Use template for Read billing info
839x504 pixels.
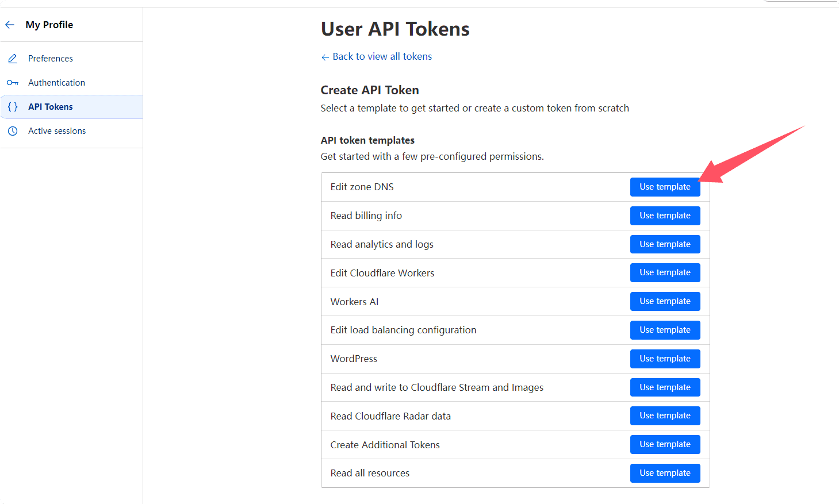665,216
